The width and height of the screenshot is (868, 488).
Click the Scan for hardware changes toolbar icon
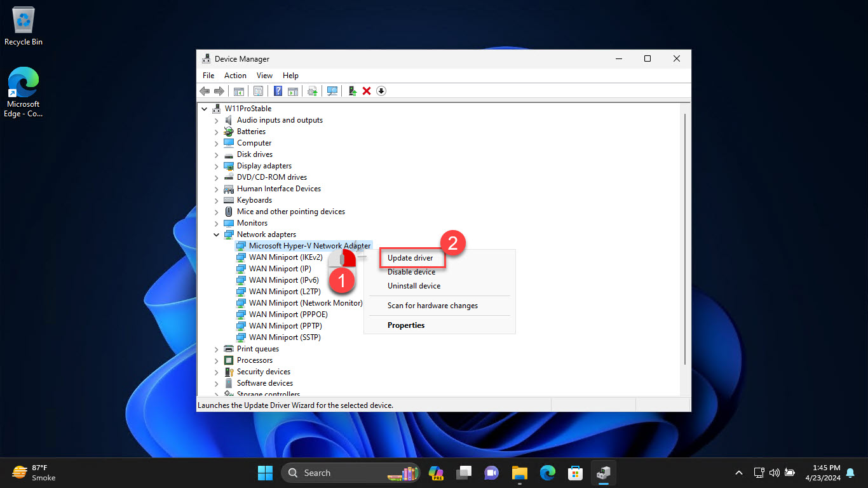tap(332, 91)
